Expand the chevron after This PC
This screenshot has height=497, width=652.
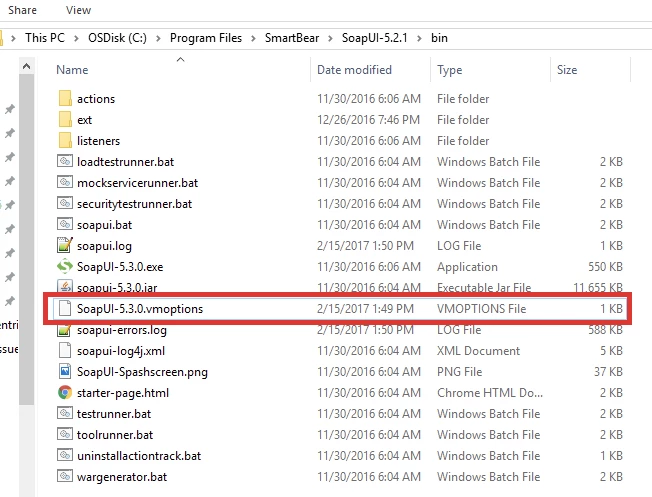(76, 38)
